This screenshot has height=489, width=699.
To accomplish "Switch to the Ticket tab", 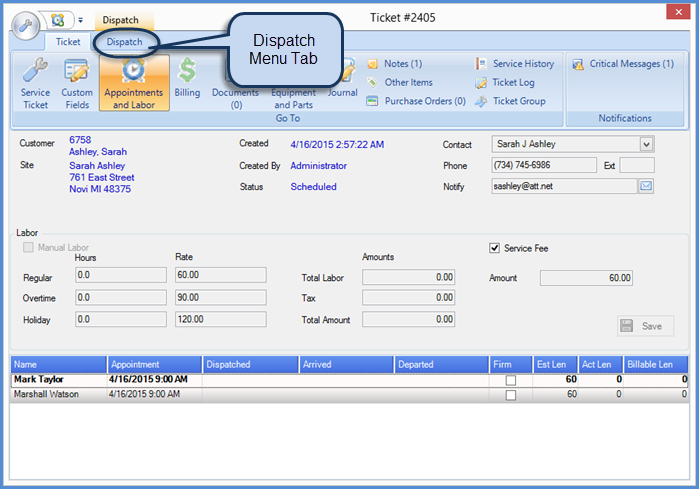I will [68, 42].
